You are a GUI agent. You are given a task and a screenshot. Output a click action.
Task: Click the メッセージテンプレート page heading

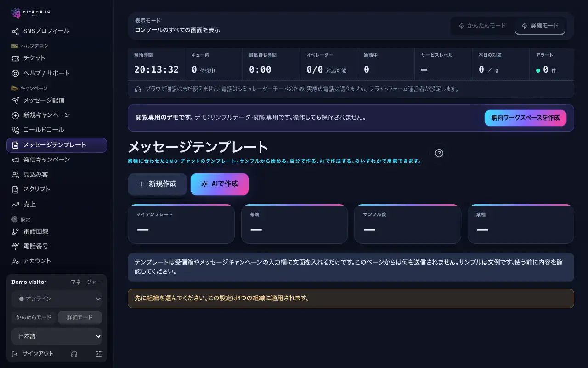click(198, 147)
